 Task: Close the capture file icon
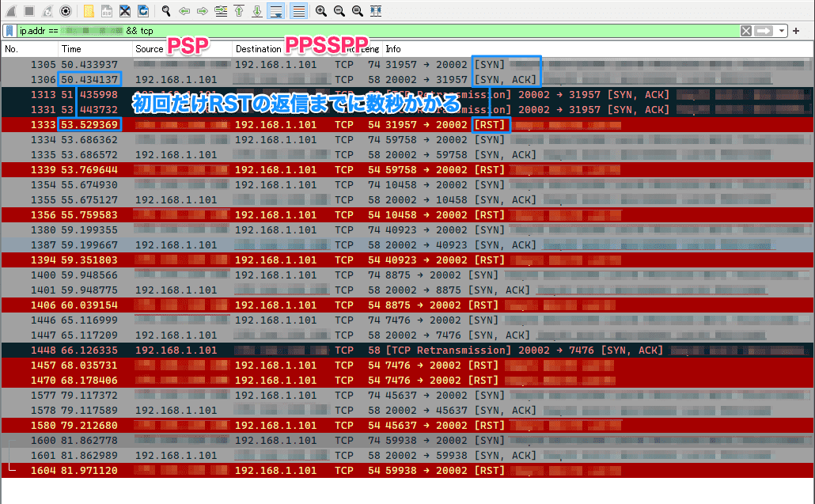pyautogui.click(x=125, y=11)
